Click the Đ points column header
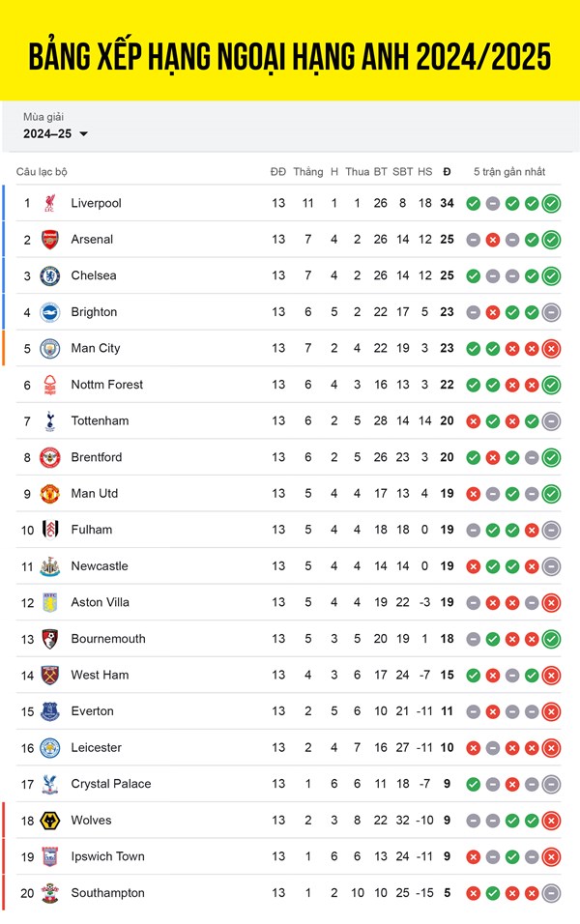This screenshot has height=924, width=580. pyautogui.click(x=447, y=171)
